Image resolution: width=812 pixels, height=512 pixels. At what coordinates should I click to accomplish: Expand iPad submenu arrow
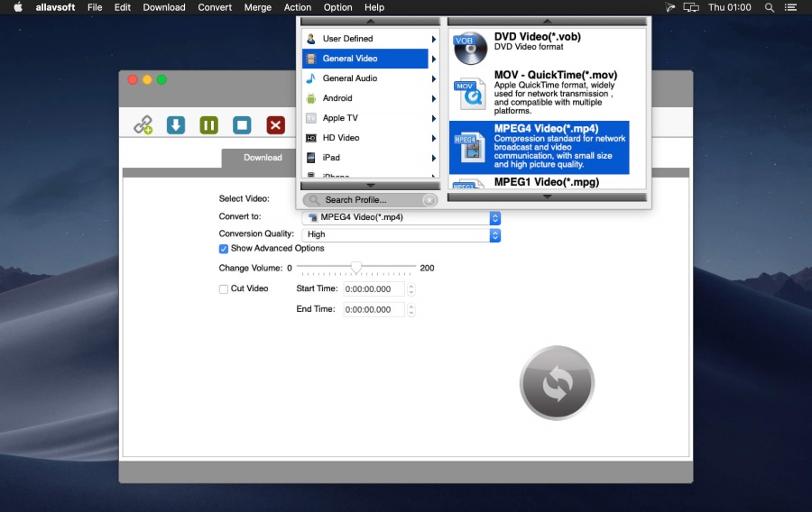coord(433,159)
